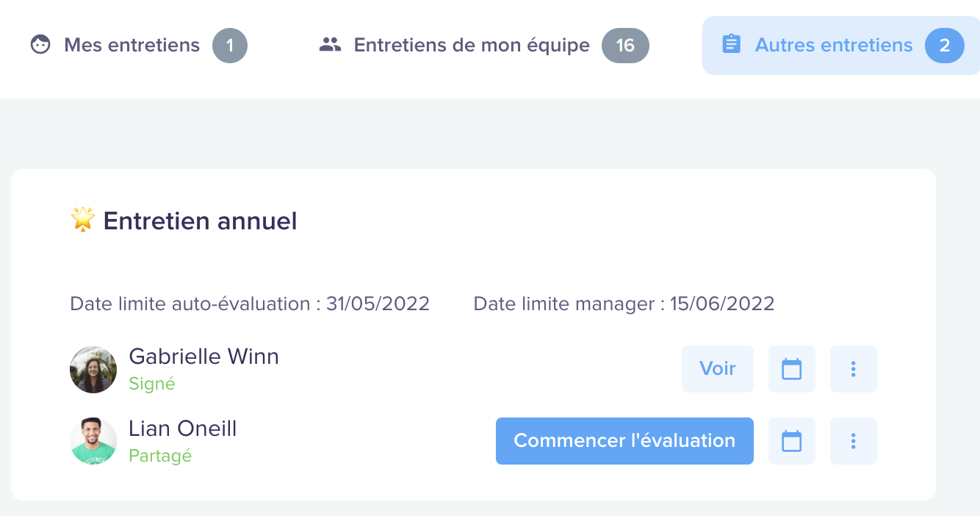Viewport: 980px width, 516px height.
Task: Click the badge count 2 on Autres entretiens
Action: (945, 46)
